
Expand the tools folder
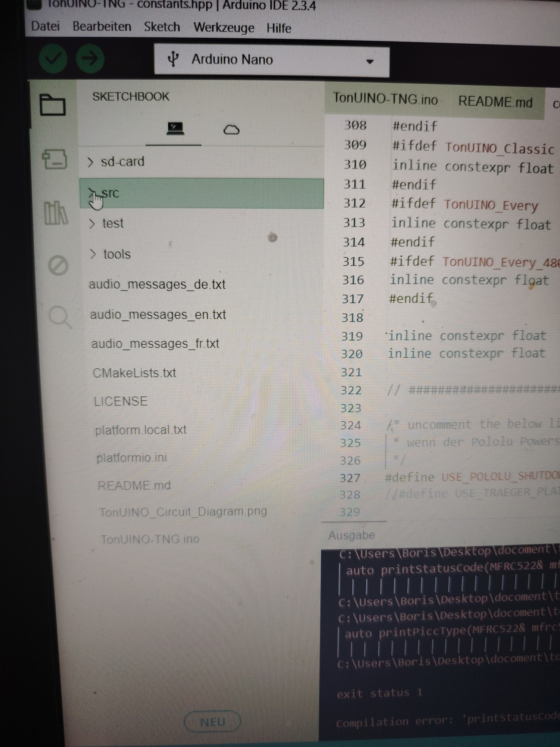(116, 254)
